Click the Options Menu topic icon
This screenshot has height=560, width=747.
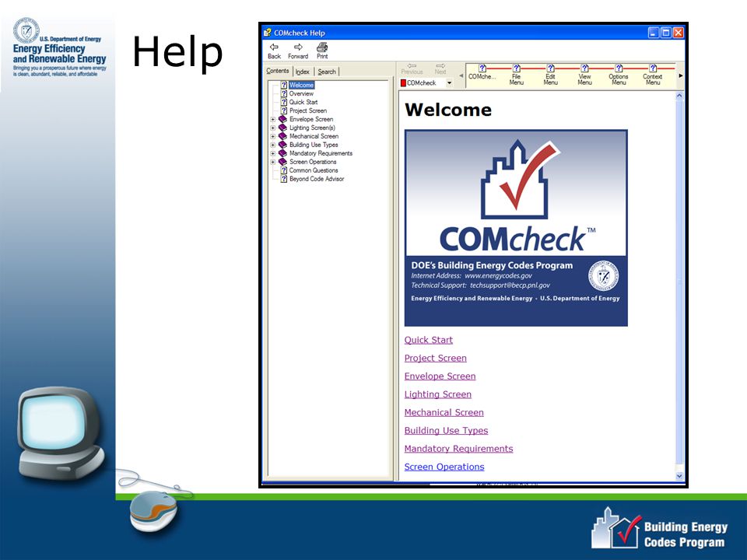click(x=619, y=68)
